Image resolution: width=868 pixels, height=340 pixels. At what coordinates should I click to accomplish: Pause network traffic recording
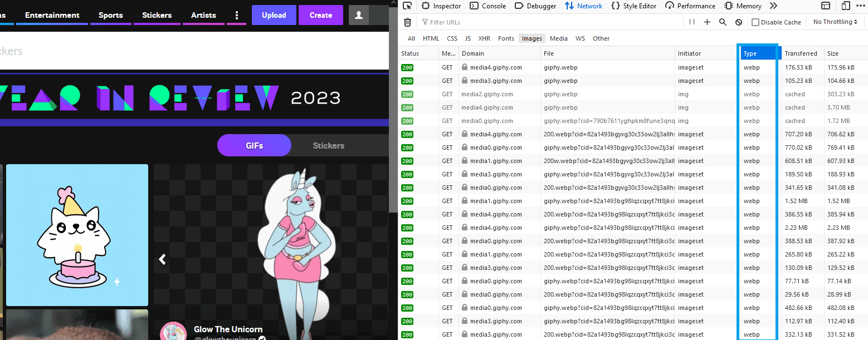click(691, 22)
